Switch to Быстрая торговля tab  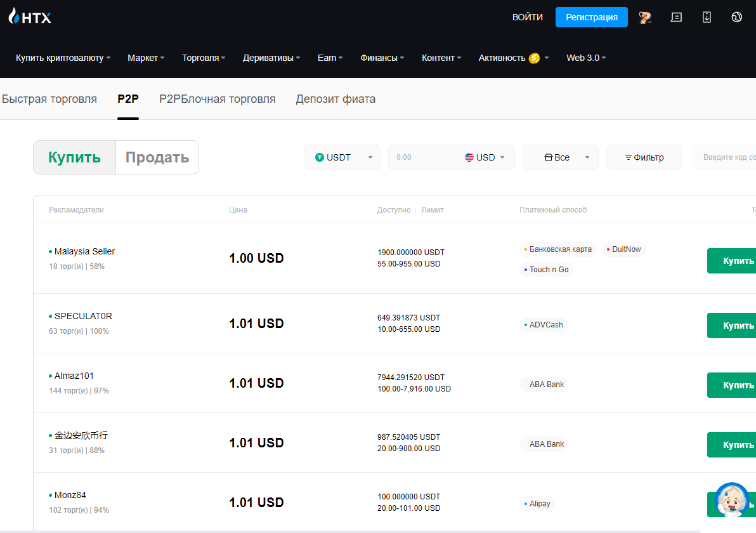pyautogui.click(x=49, y=99)
